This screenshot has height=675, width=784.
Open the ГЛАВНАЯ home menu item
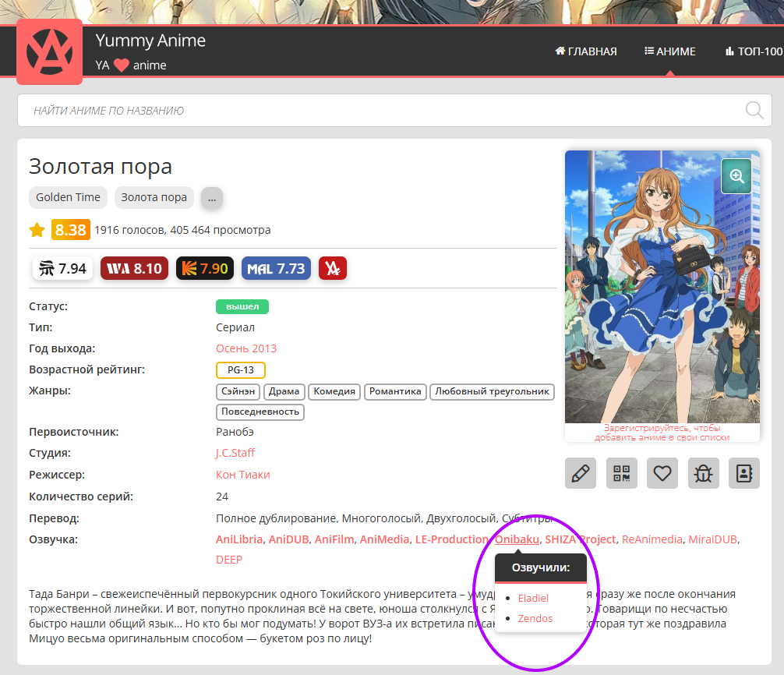(586, 51)
